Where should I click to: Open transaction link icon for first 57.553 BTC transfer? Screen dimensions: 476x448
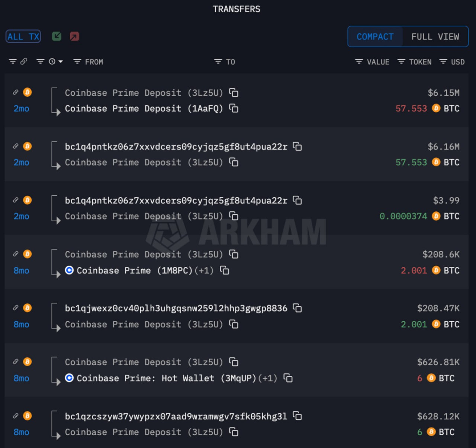[x=16, y=92]
